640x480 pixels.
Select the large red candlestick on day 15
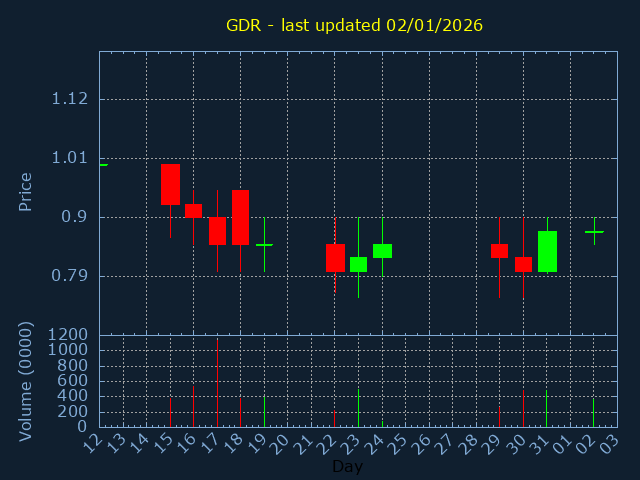pos(170,184)
